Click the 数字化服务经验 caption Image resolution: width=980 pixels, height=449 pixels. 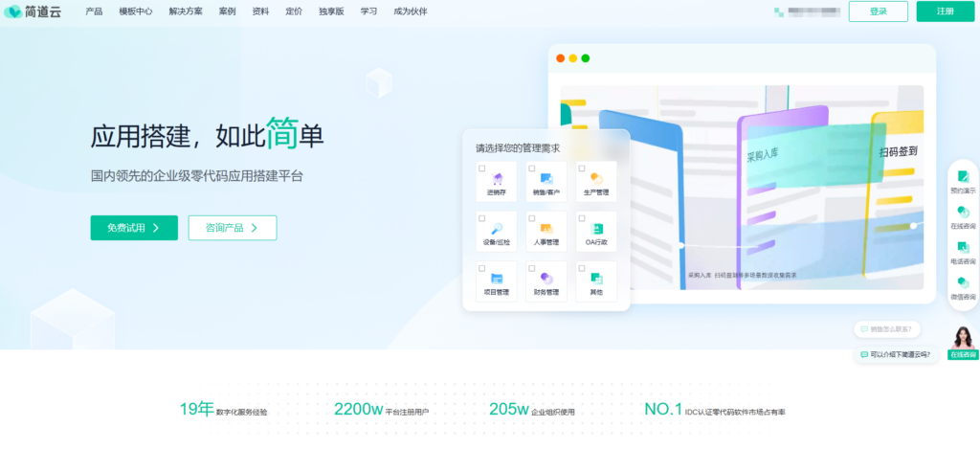point(242,412)
